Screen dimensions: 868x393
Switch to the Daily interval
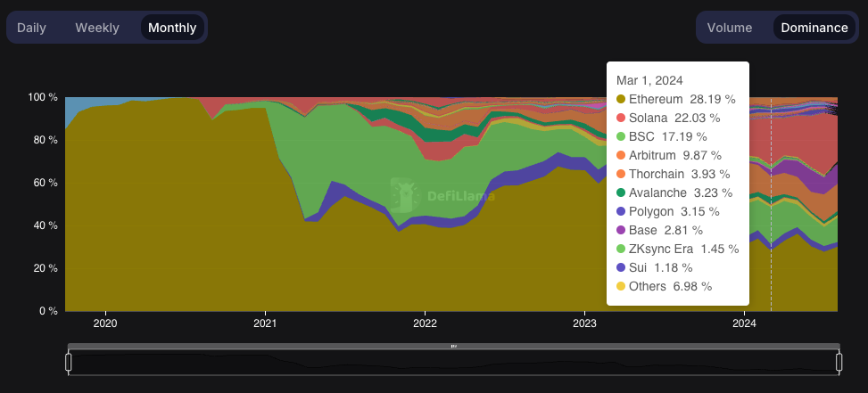tap(31, 28)
